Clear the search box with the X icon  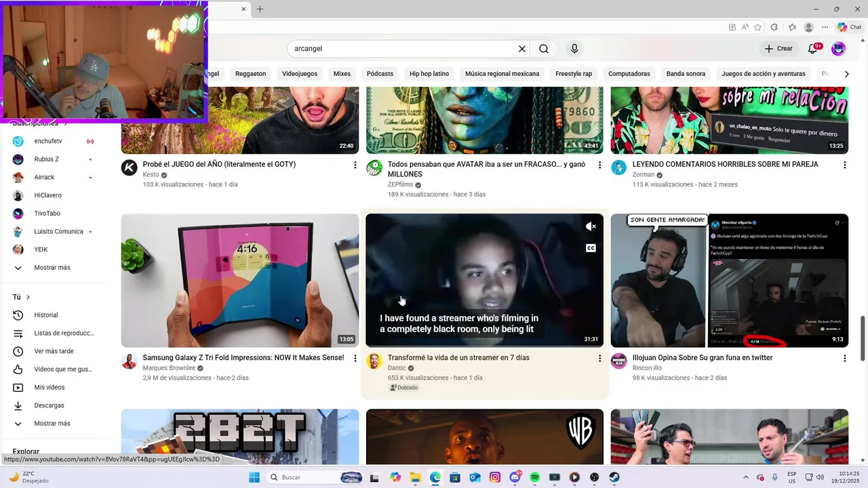tap(522, 49)
